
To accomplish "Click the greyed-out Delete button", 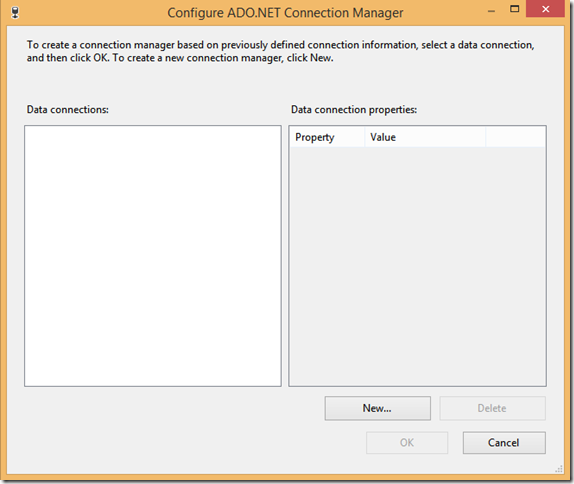I will pyautogui.click(x=492, y=408).
